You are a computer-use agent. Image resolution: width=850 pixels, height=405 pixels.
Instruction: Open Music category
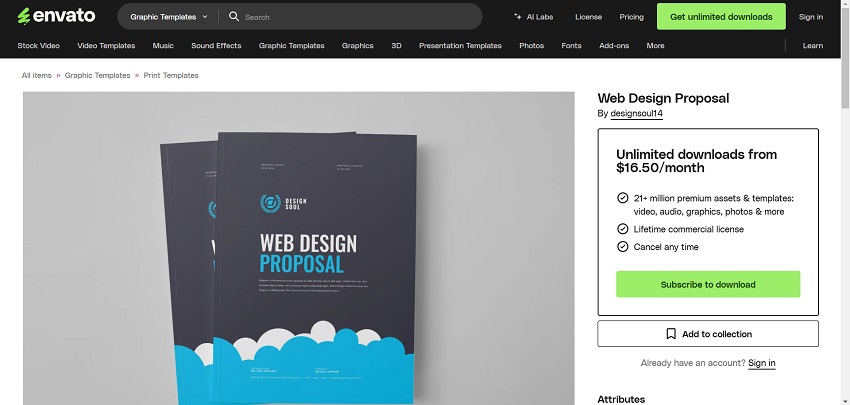163,46
